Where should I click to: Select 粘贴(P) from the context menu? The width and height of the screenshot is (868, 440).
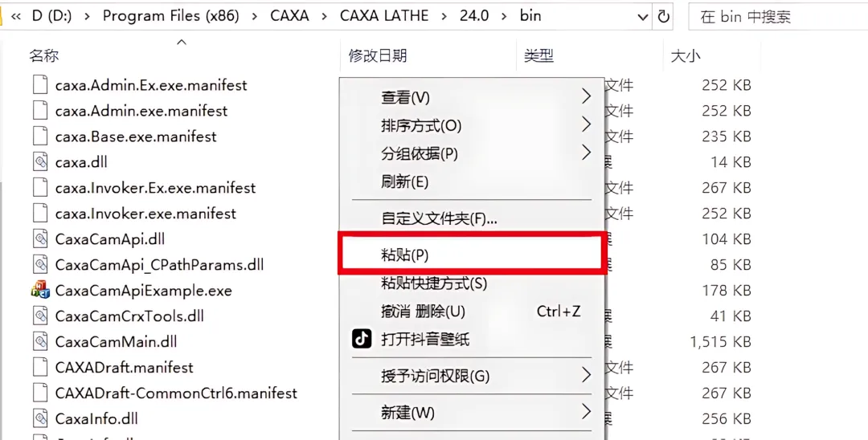[x=405, y=255]
